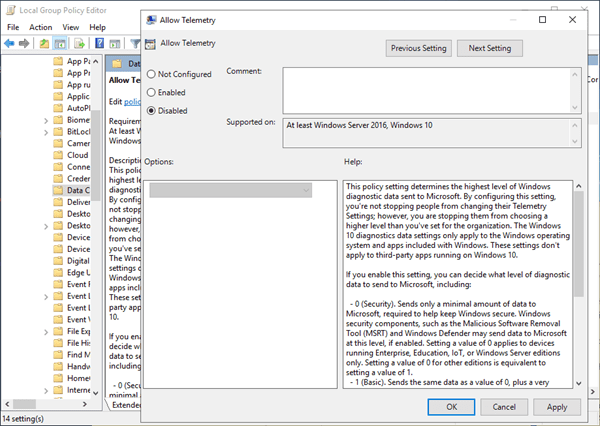600x426 pixels.
Task: Open the Edit policy setting link
Action: [x=132, y=101]
